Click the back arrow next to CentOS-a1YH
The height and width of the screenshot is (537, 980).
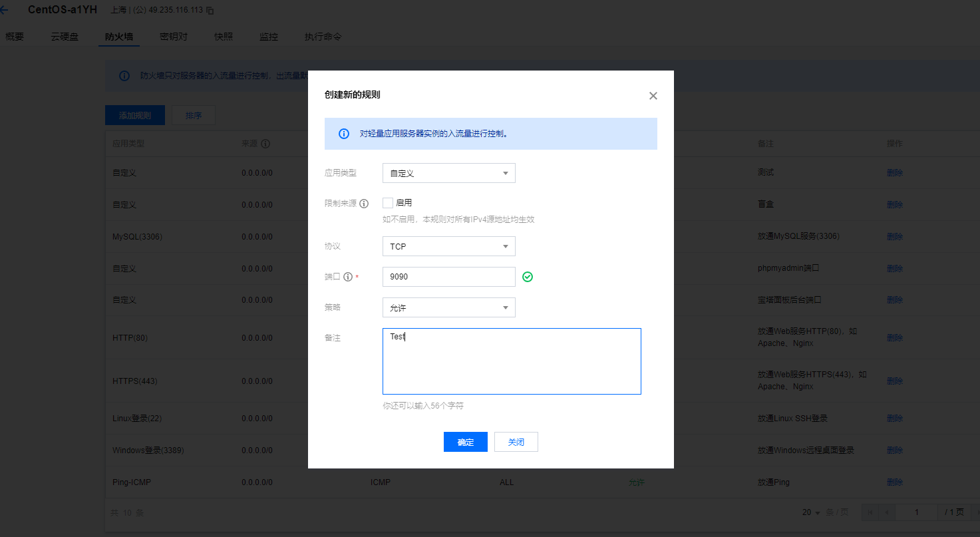click(x=5, y=10)
